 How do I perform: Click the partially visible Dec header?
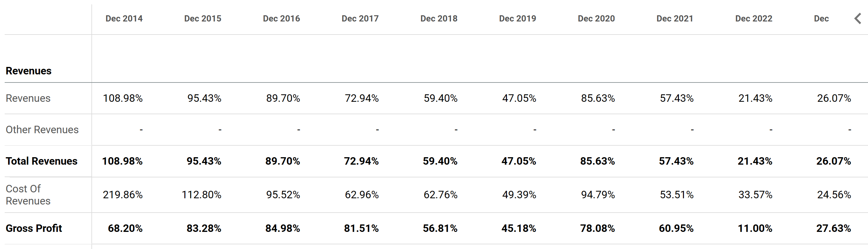pyautogui.click(x=821, y=19)
